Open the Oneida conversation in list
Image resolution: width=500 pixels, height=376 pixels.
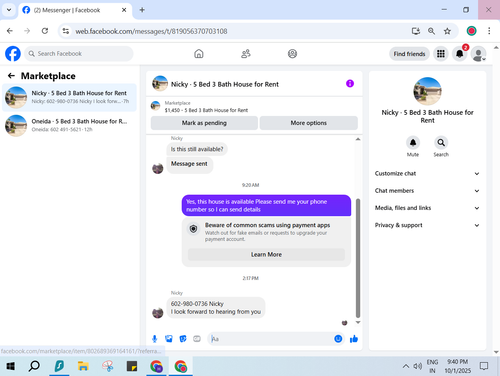69,125
